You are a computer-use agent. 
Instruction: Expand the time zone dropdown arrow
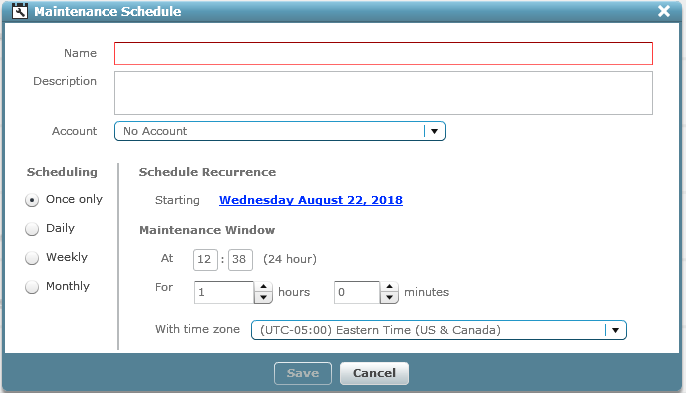616,330
